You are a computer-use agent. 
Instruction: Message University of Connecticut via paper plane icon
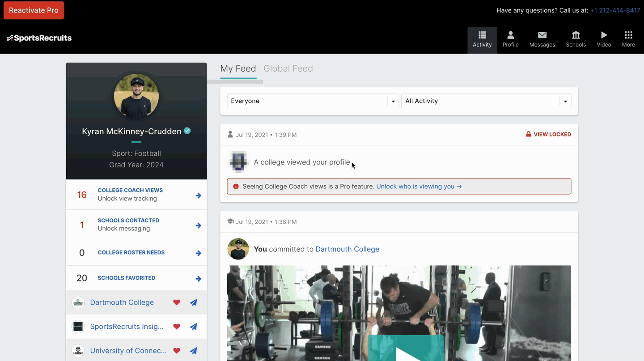[x=193, y=351]
